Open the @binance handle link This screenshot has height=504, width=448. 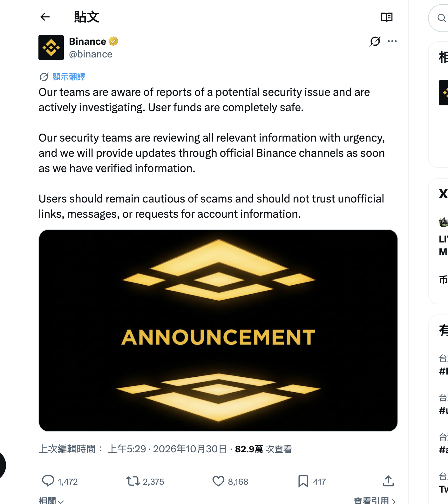(x=91, y=54)
